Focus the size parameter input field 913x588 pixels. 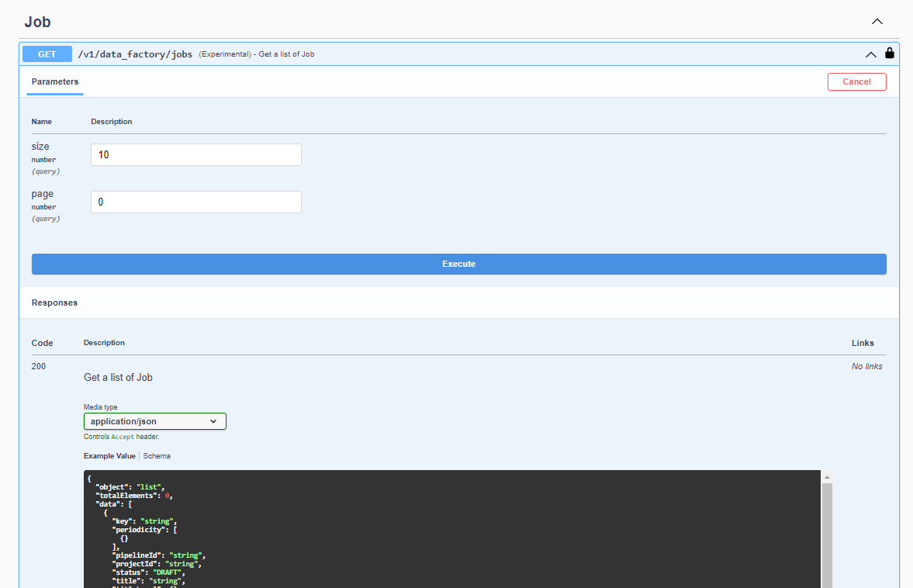click(x=195, y=155)
